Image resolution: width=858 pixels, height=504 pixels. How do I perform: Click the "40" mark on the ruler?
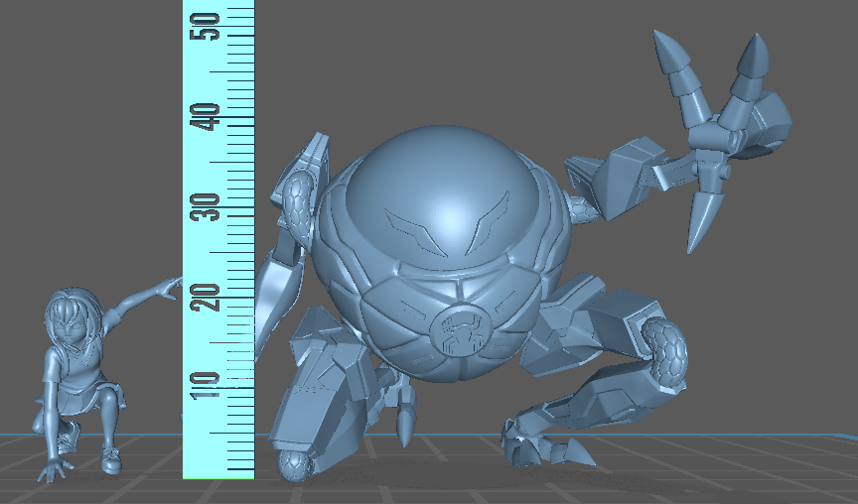point(205,117)
